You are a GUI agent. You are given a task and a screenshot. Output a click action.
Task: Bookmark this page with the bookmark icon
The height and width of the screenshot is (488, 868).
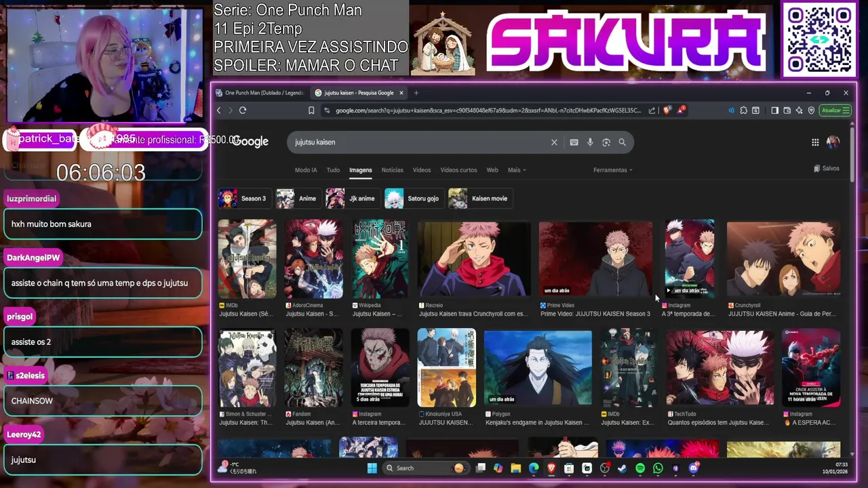click(311, 110)
